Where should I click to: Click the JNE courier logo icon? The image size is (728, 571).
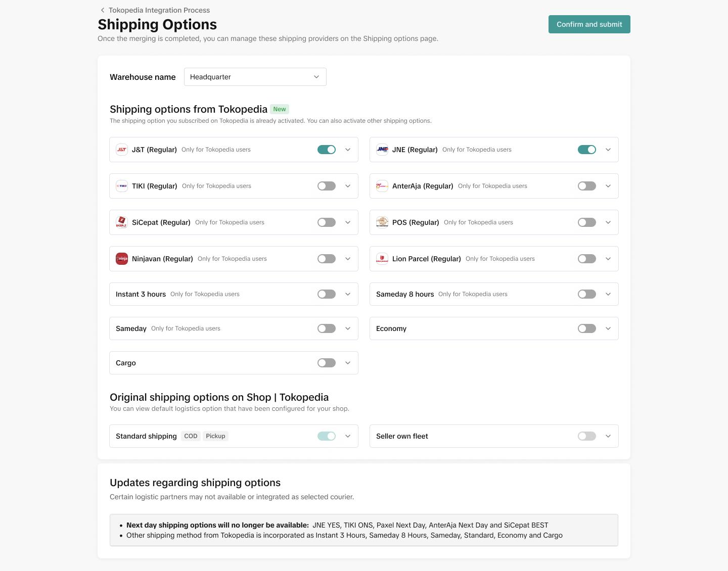382,150
